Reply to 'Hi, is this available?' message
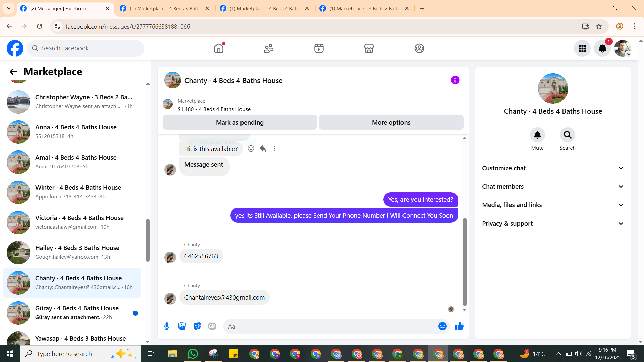The width and height of the screenshot is (644, 362). click(263, 148)
